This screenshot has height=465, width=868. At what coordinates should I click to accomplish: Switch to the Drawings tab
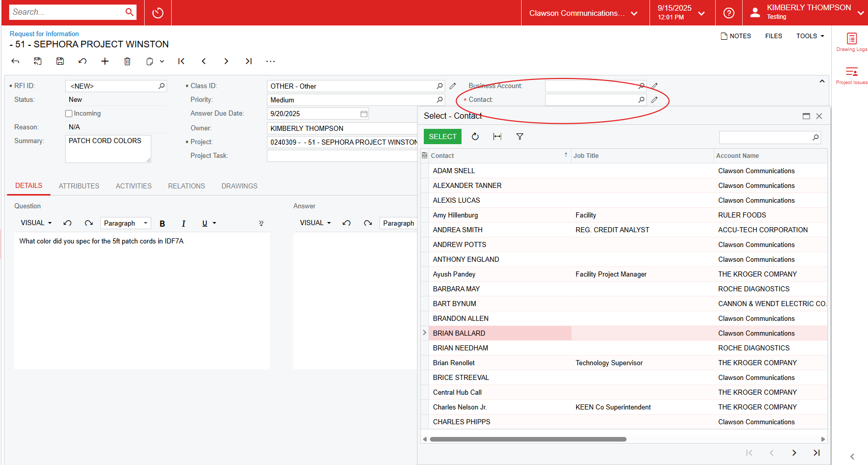pos(239,186)
